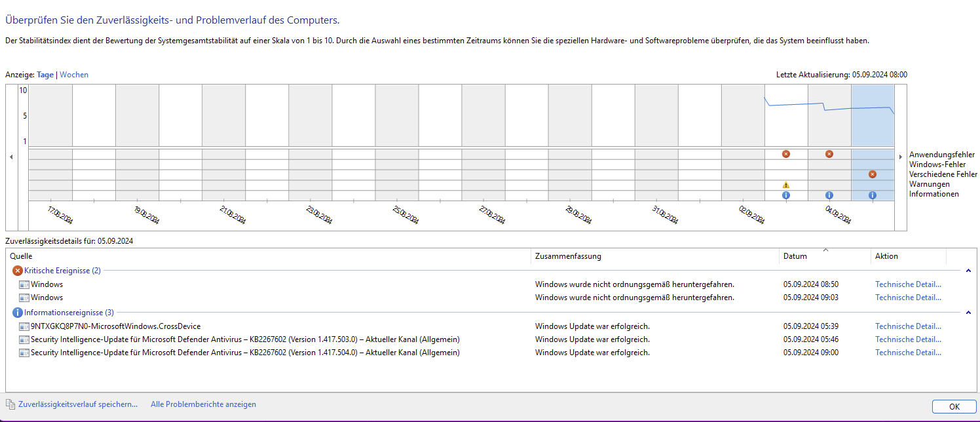Viewport: 980px width, 422px height.
Task: Click the save icon next to Zuverlässigkeitsverlauf speichern
Action: click(x=10, y=404)
